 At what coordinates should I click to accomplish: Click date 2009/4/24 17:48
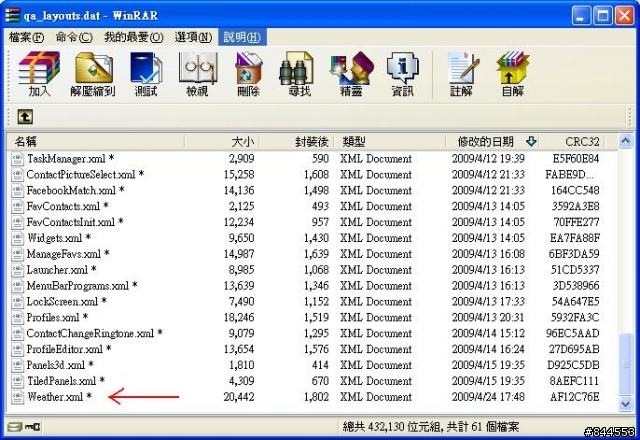(488, 397)
